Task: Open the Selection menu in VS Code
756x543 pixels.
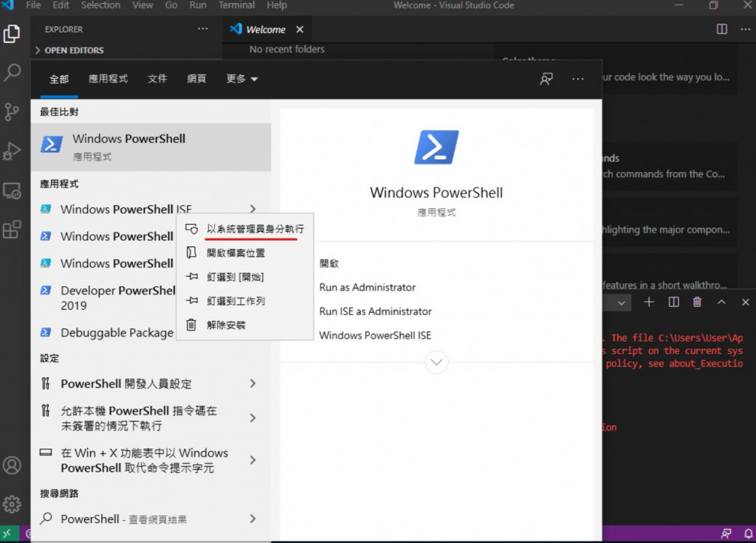Action: click(100, 5)
